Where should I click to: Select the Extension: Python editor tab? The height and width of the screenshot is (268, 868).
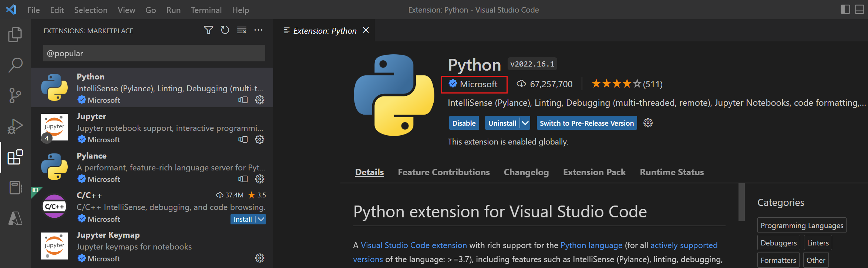coord(324,31)
